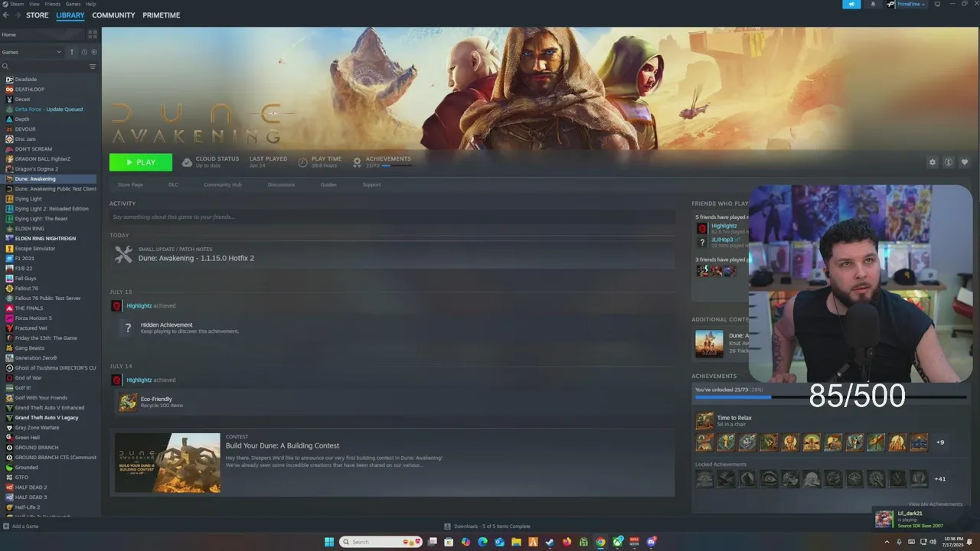Sort library by recent activity clock icon

click(x=84, y=52)
